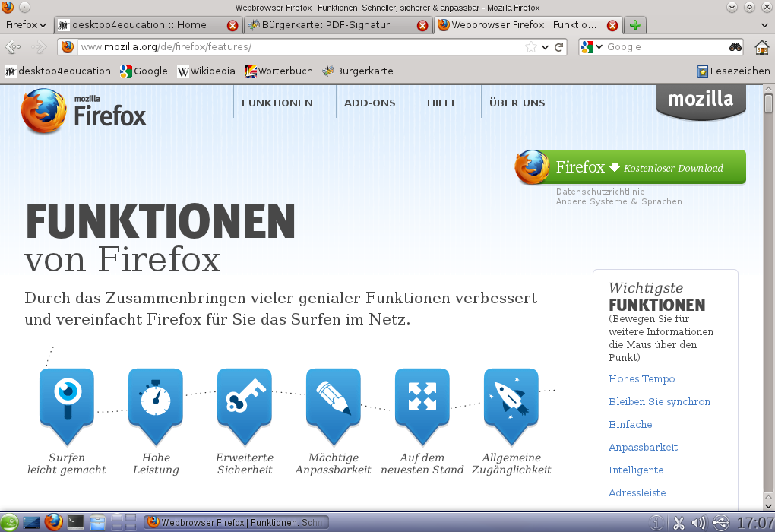Close the Bürgerkarte: PDF-Signatur tab
The width and height of the screenshot is (775, 532).
pos(422,25)
